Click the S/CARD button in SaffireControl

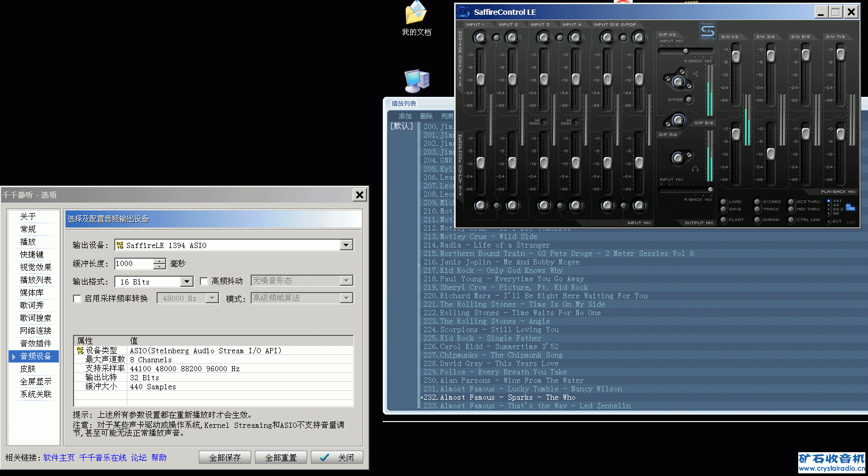(x=758, y=202)
